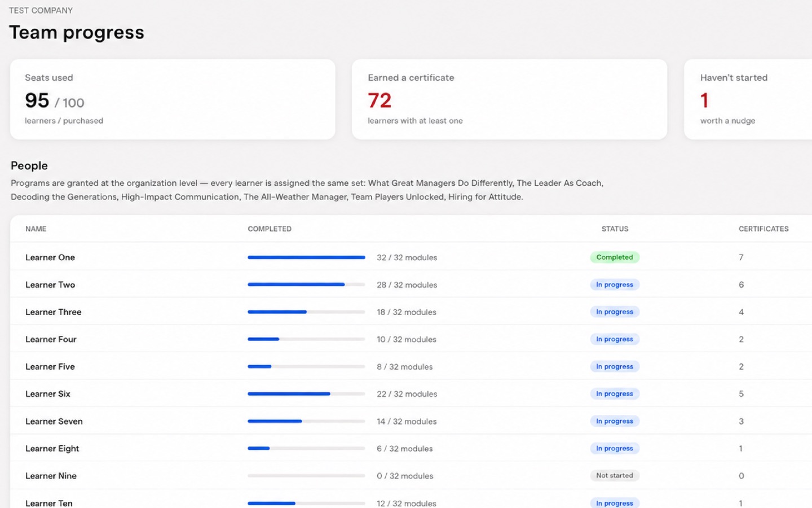Click the NAME column header

(36, 229)
